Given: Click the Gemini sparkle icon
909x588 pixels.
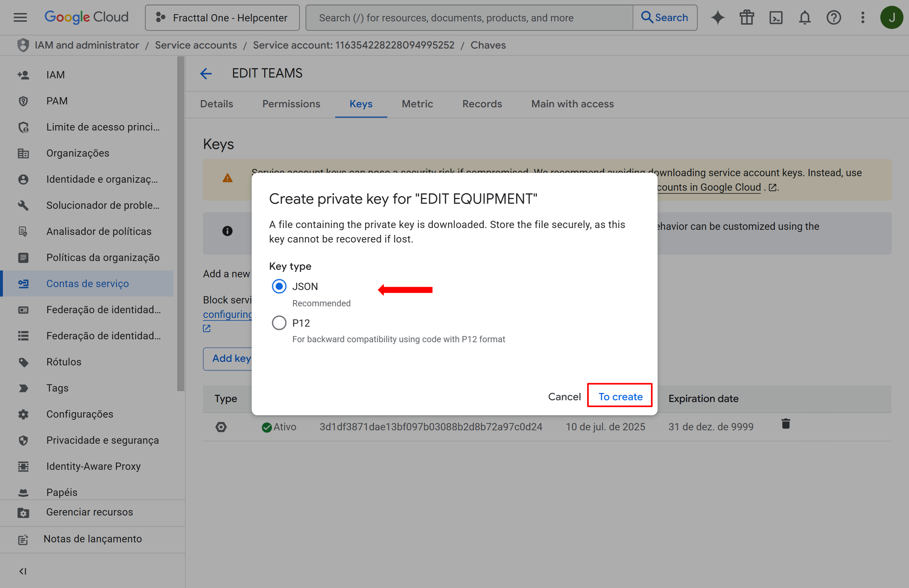Looking at the screenshot, I should point(717,17).
